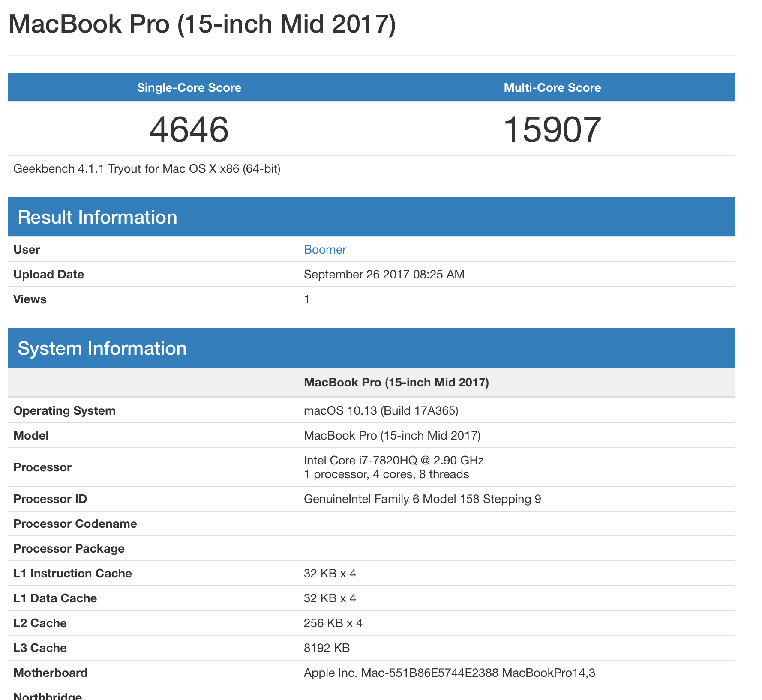Click the views count value 1

pyautogui.click(x=307, y=299)
